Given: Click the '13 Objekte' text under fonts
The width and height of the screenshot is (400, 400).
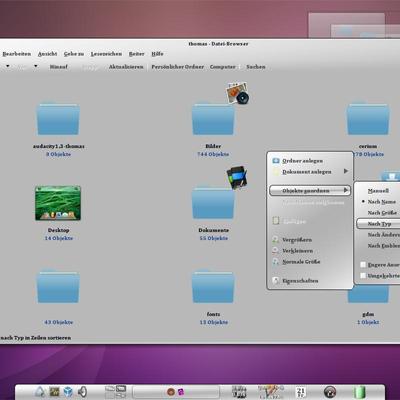Looking at the screenshot, I should coord(214,322).
